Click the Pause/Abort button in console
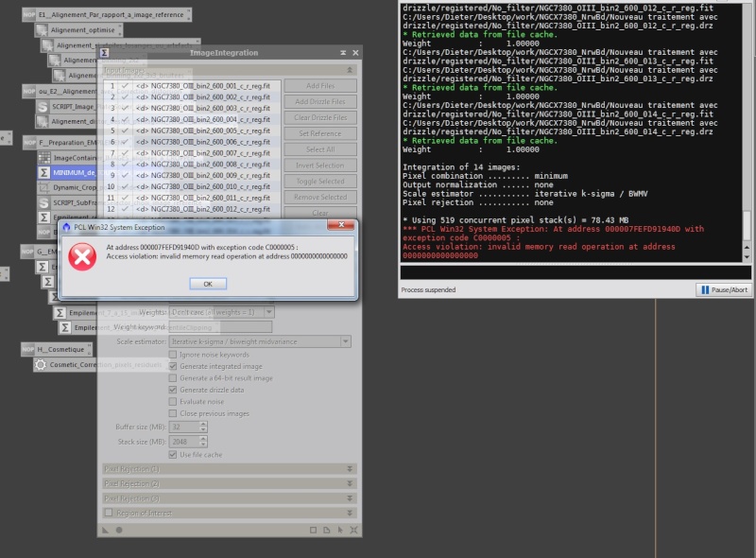756x558 pixels. (724, 289)
